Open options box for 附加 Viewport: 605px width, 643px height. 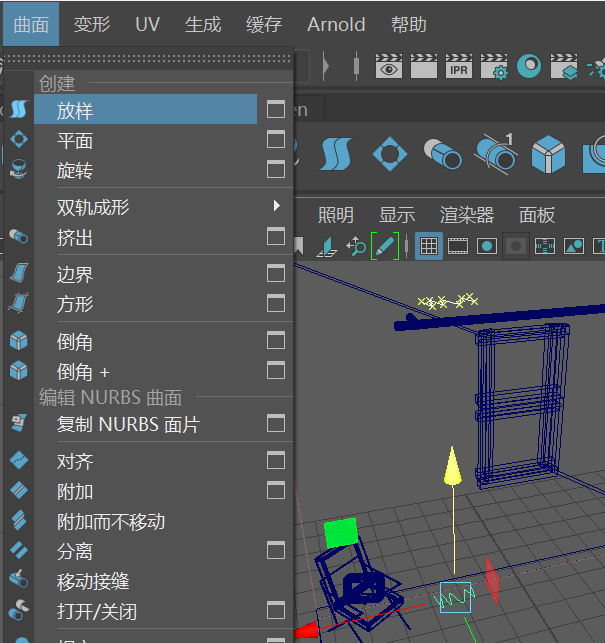click(276, 490)
